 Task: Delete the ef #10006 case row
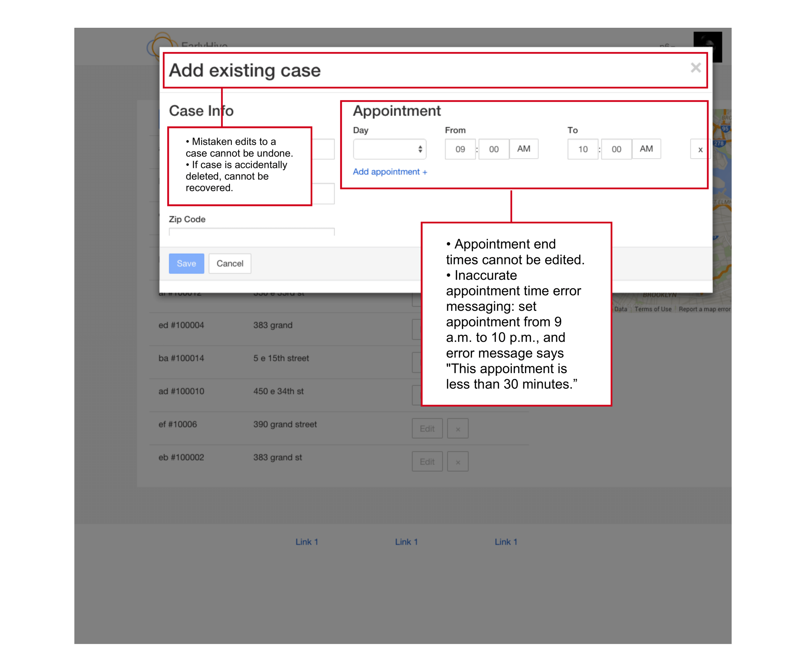tap(458, 429)
